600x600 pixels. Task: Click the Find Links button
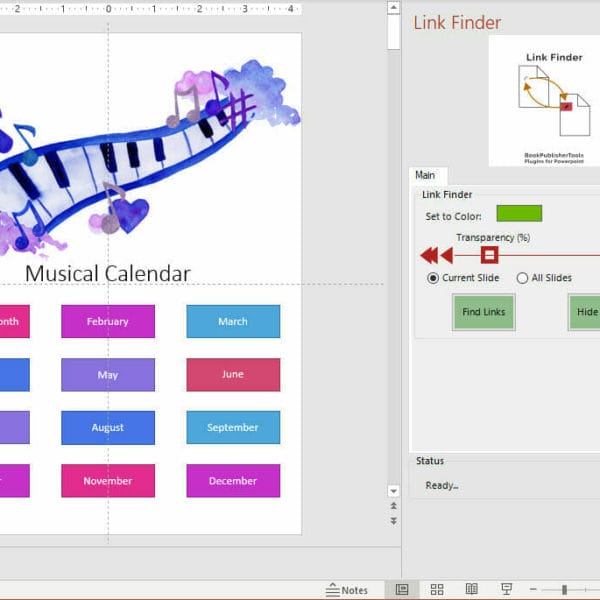tap(484, 312)
